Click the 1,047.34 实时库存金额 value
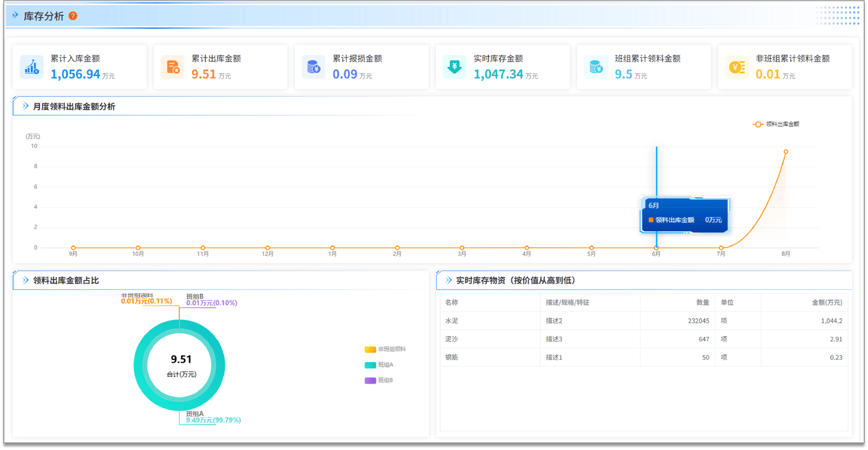The height and width of the screenshot is (450, 868). coord(498,74)
